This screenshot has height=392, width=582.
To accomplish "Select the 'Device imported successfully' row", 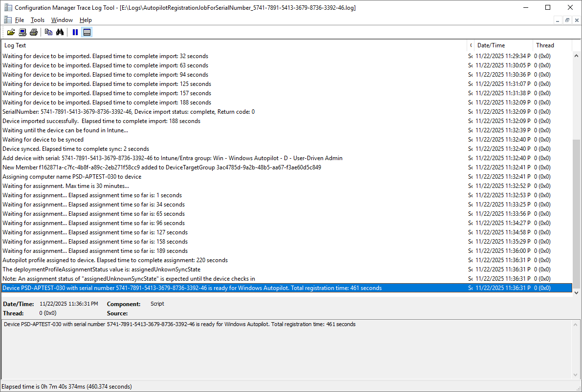I will pos(286,121).
